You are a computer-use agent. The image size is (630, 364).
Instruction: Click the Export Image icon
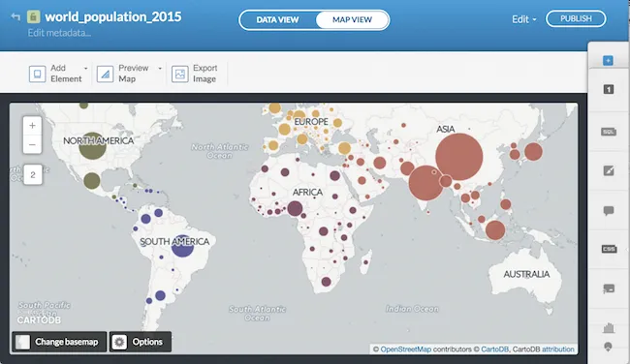click(179, 74)
